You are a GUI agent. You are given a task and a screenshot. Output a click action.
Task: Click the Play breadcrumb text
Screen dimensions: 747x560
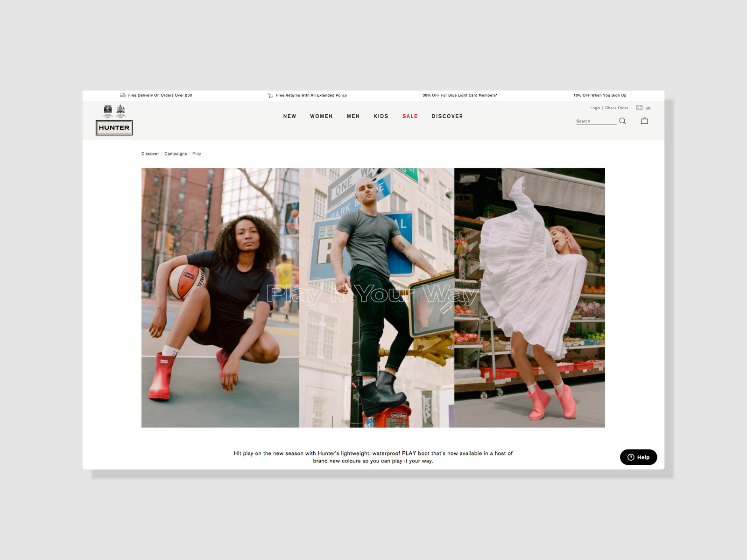point(197,154)
